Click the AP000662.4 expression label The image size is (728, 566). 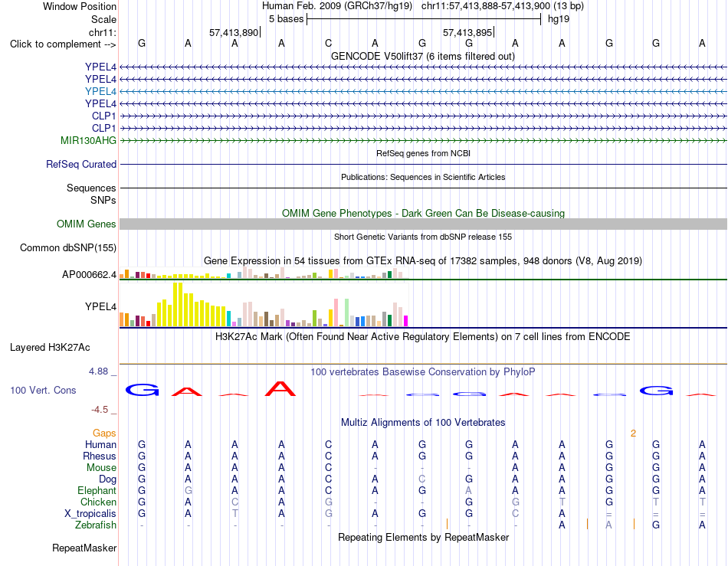(89, 275)
